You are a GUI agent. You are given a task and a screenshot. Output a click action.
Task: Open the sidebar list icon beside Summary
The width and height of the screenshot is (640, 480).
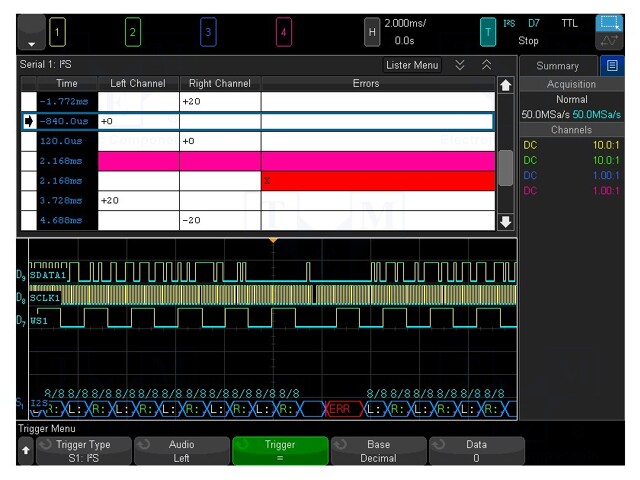[x=611, y=66]
